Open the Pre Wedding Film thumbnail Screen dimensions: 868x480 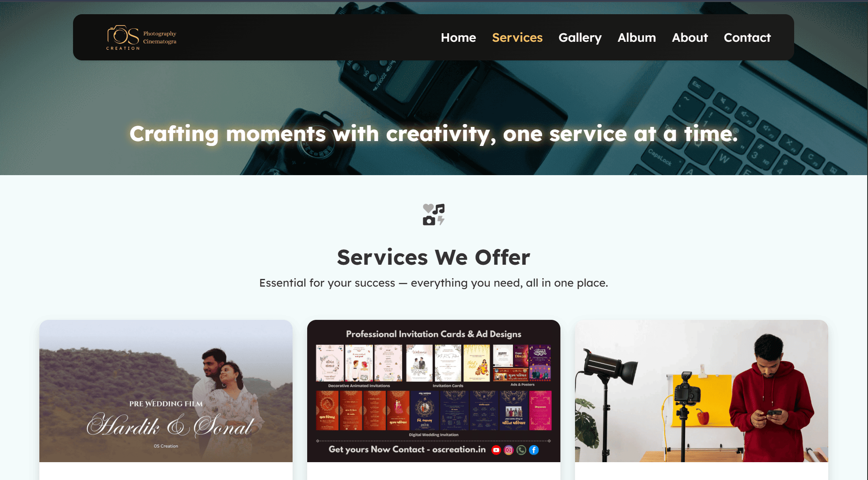(x=166, y=391)
